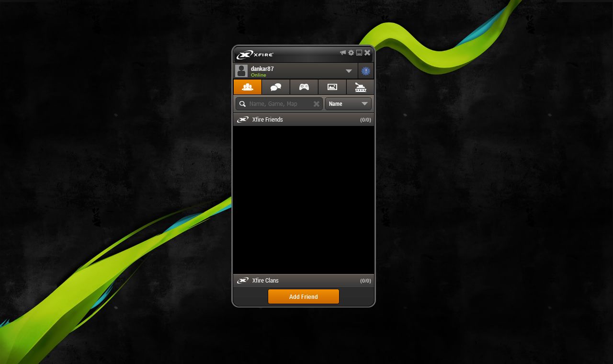Click the Xfire logo in the title bar
Image resolution: width=613 pixels, height=364 pixels.
tap(254, 55)
